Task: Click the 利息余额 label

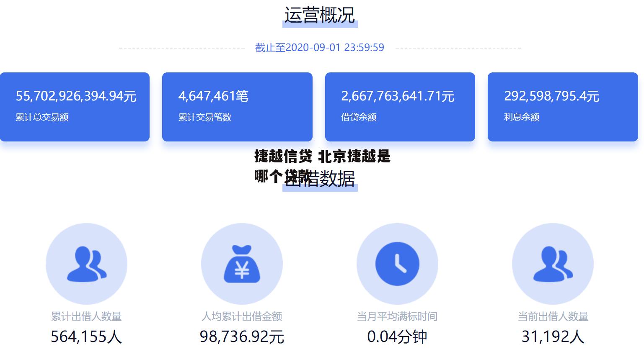Action: point(522,117)
